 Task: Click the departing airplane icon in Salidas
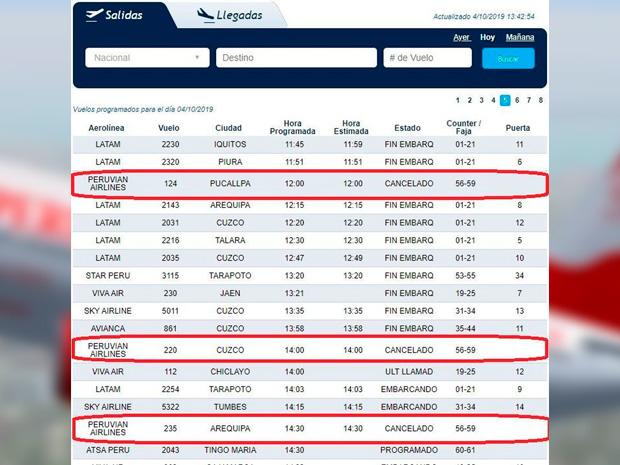point(94,15)
